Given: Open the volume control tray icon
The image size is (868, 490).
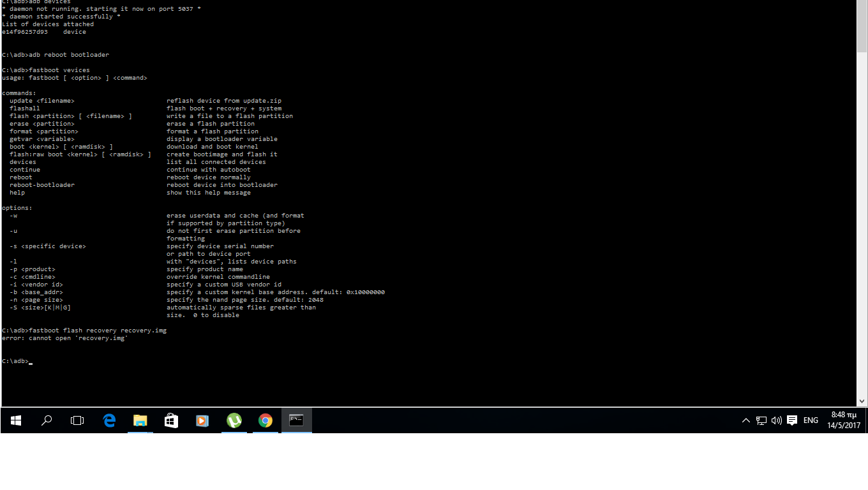Looking at the screenshot, I should click(777, 420).
